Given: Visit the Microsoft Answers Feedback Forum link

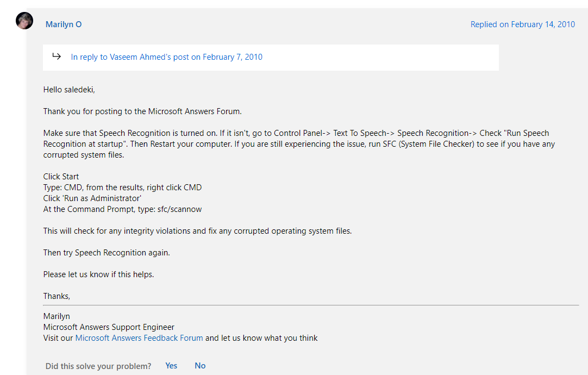Looking at the screenshot, I should tap(139, 338).
